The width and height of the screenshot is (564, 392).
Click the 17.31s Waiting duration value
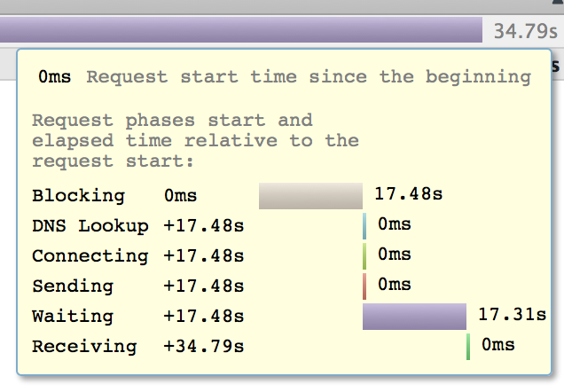(513, 315)
